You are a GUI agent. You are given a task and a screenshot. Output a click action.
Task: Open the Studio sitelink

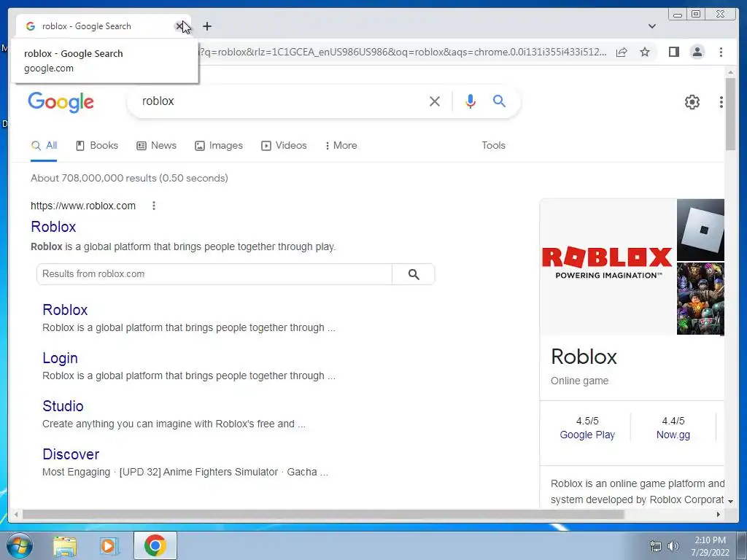click(63, 406)
